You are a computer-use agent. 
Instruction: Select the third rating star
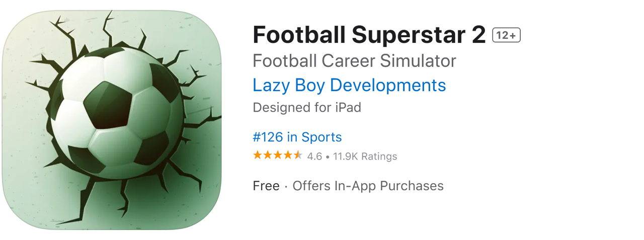[x=278, y=155]
